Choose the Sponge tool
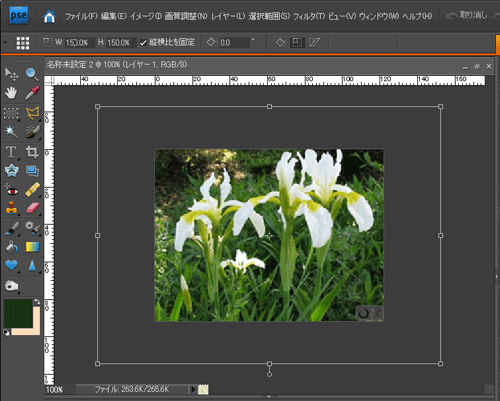The image size is (500, 401). [11, 286]
